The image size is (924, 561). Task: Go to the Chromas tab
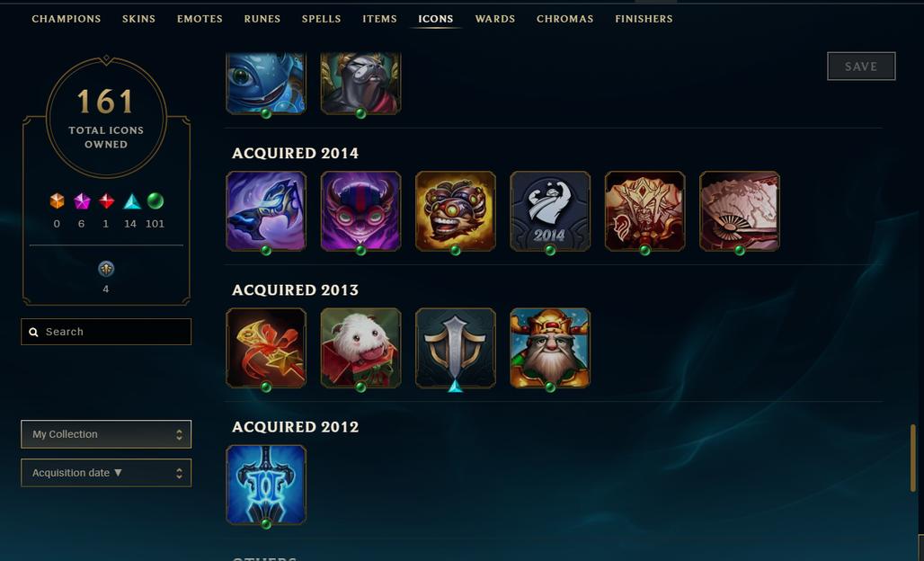[564, 19]
